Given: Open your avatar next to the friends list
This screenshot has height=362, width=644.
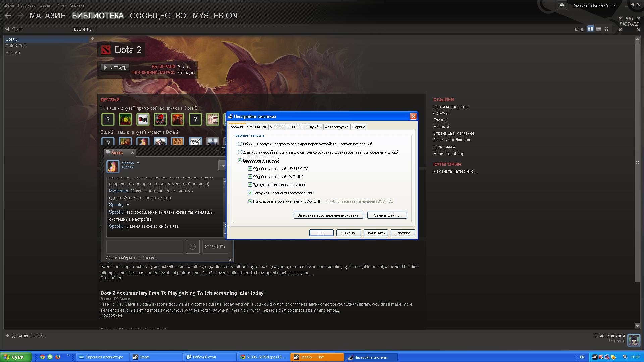Looking at the screenshot, I should coord(634,340).
